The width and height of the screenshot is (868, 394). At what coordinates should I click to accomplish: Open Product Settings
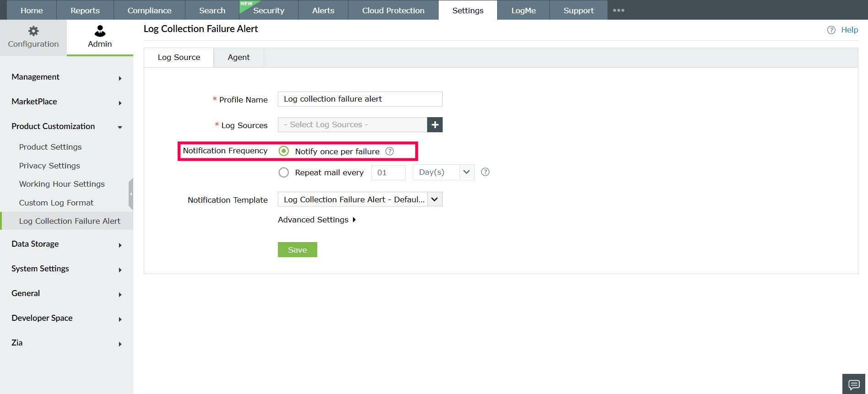click(50, 147)
